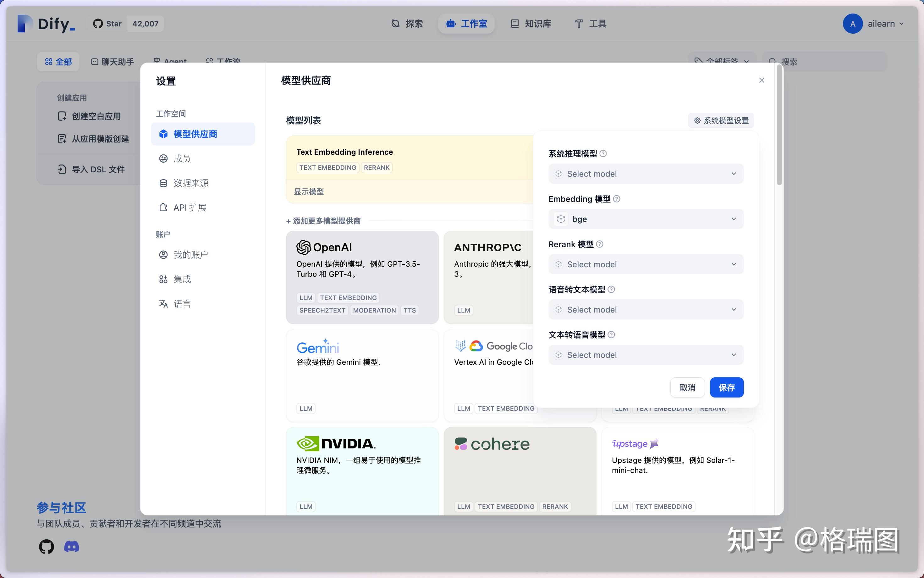Click the 成员 members icon
This screenshot has height=578, width=924.
(163, 158)
